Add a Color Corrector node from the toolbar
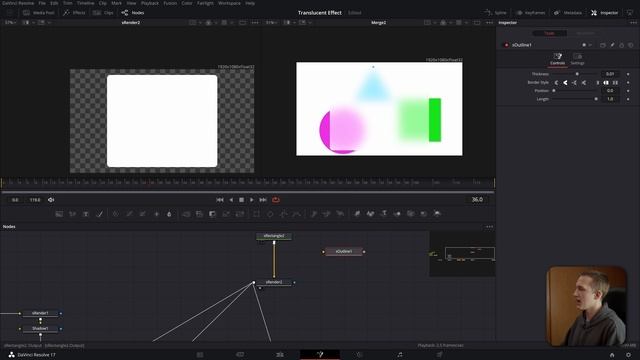640x360 pixels. 116,214
